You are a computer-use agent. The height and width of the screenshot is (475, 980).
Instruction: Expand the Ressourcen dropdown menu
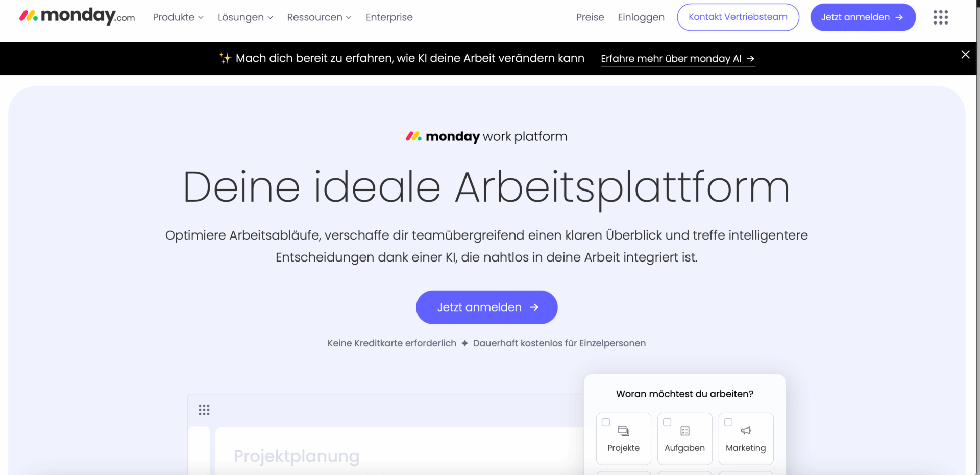coord(319,17)
